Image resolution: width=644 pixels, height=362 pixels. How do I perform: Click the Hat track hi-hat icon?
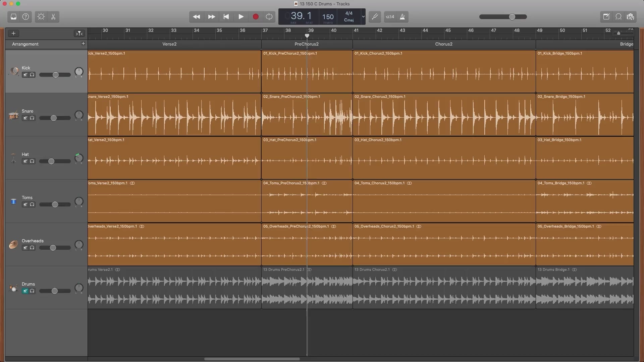pos(13,158)
